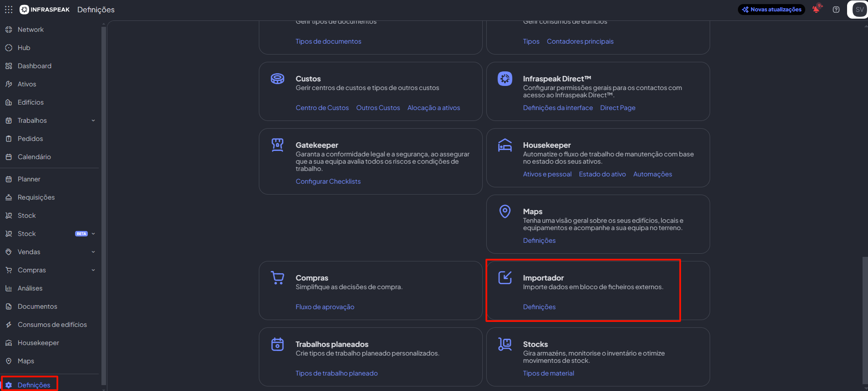The height and width of the screenshot is (391, 868).
Task: Open the Automações link
Action: tap(652, 174)
